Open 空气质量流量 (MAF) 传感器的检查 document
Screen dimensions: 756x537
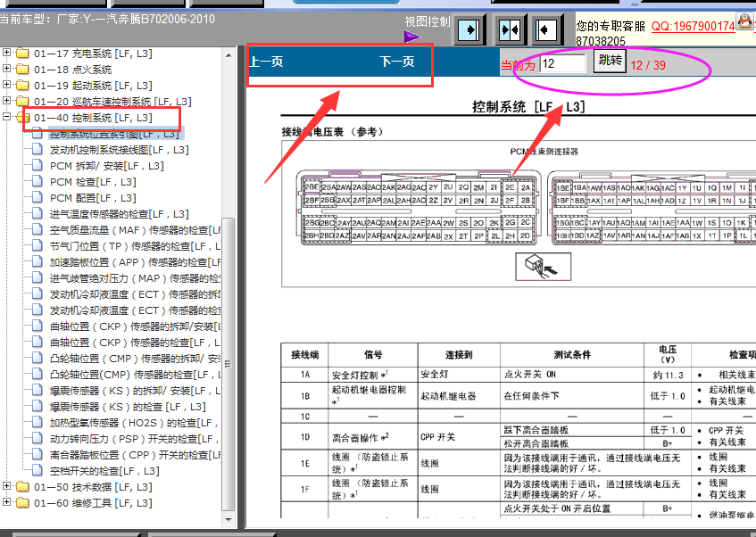pos(135,230)
